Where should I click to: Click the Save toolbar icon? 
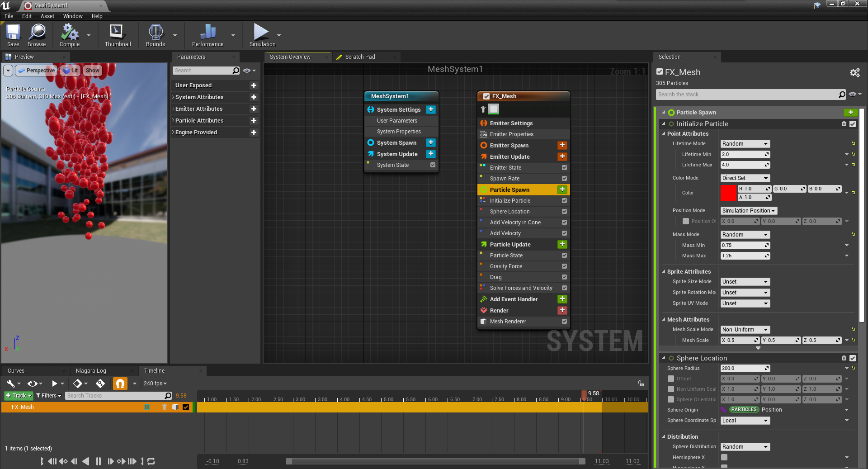(13, 35)
